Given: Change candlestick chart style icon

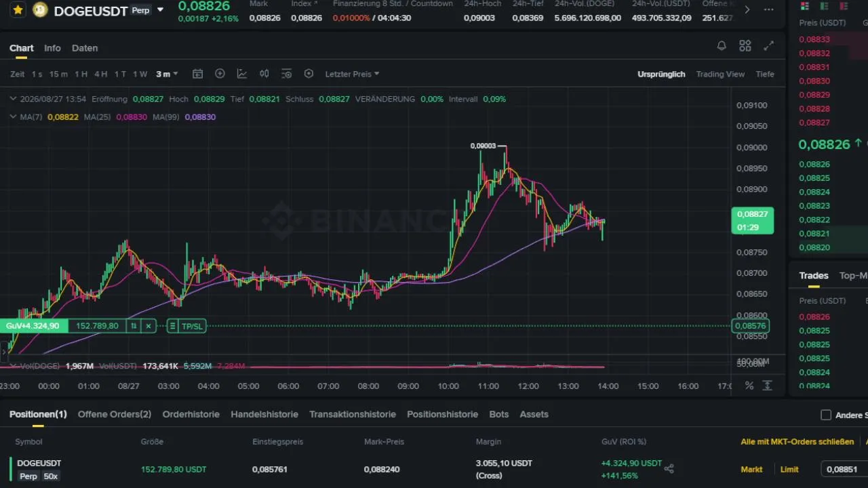Looking at the screenshot, I should (264, 74).
